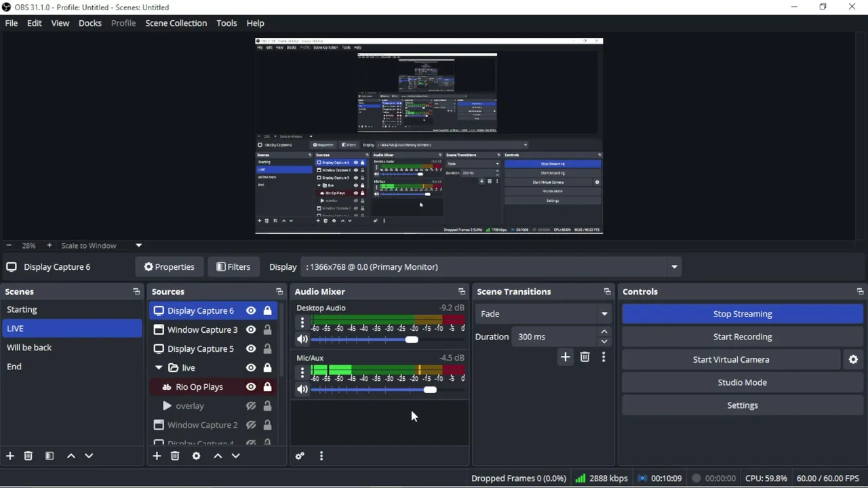This screenshot has width=868, height=488.
Task: Collapse the live group
Action: (x=159, y=368)
